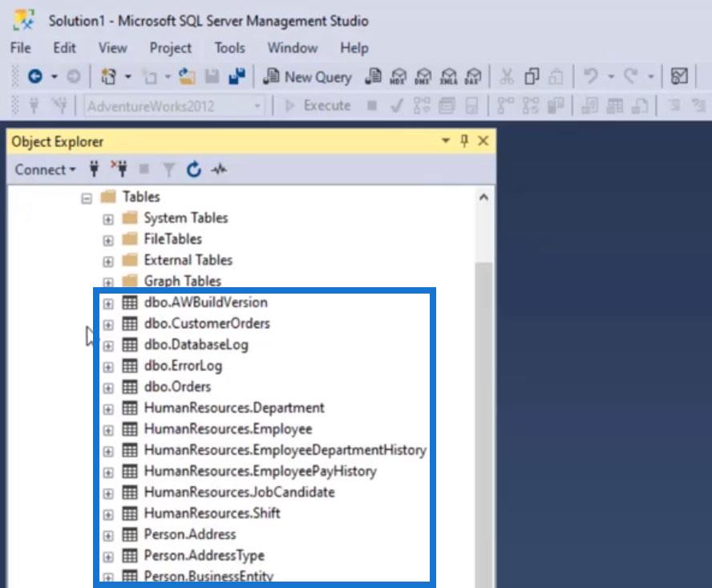Expand the dbo.AWBuildVersion table
This screenshot has height=588, width=712.
click(108, 303)
